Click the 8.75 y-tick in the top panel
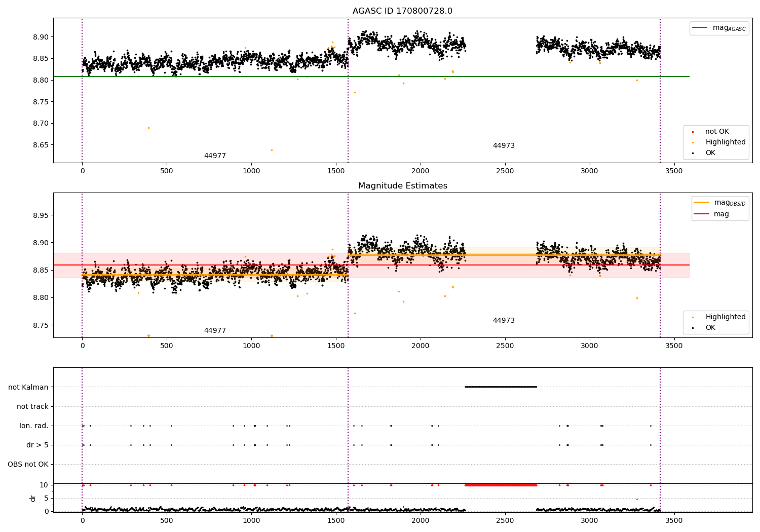This screenshot has height=532, width=760. (x=41, y=102)
